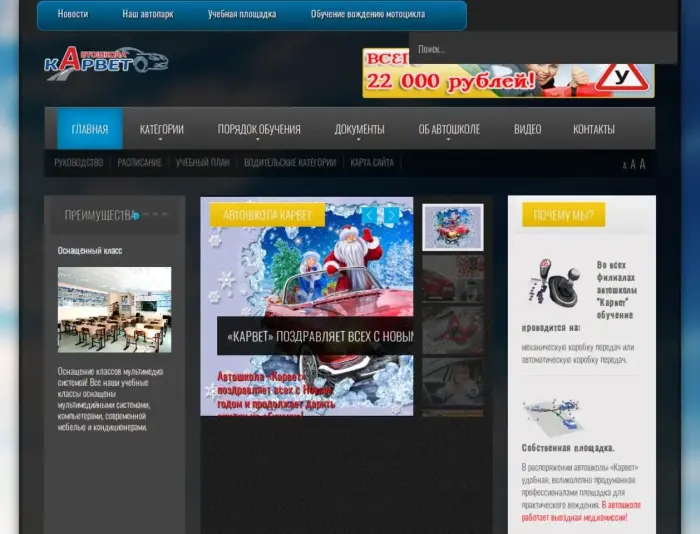Open the Контакты navigation item
This screenshot has width=700, height=534.
click(594, 129)
